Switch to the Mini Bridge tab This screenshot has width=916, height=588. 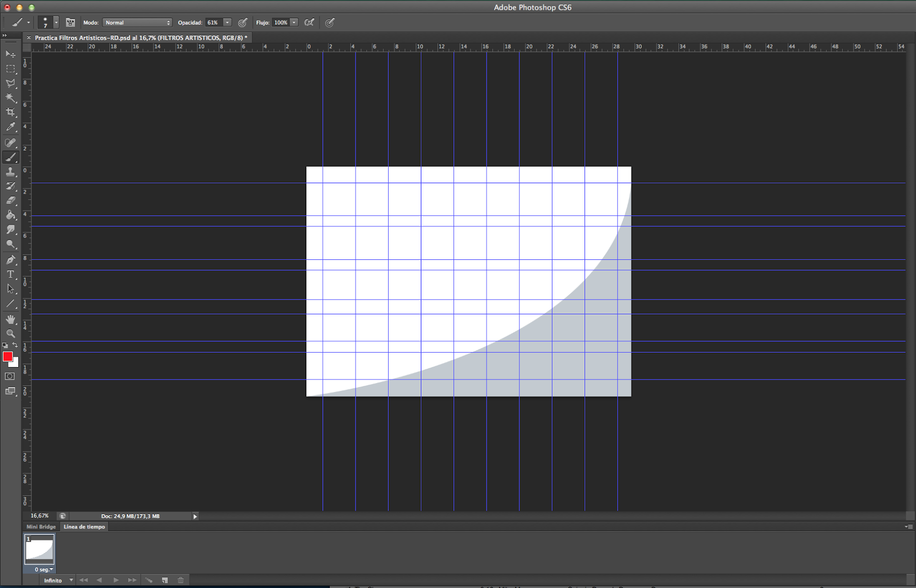tap(41, 527)
